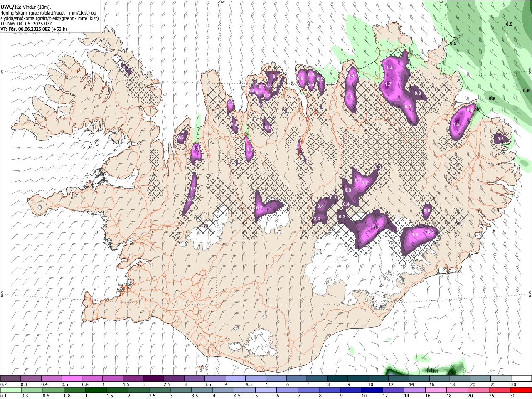Click the 15W longitude label
This screenshot has height=399, width=532.
(x=441, y=2)
